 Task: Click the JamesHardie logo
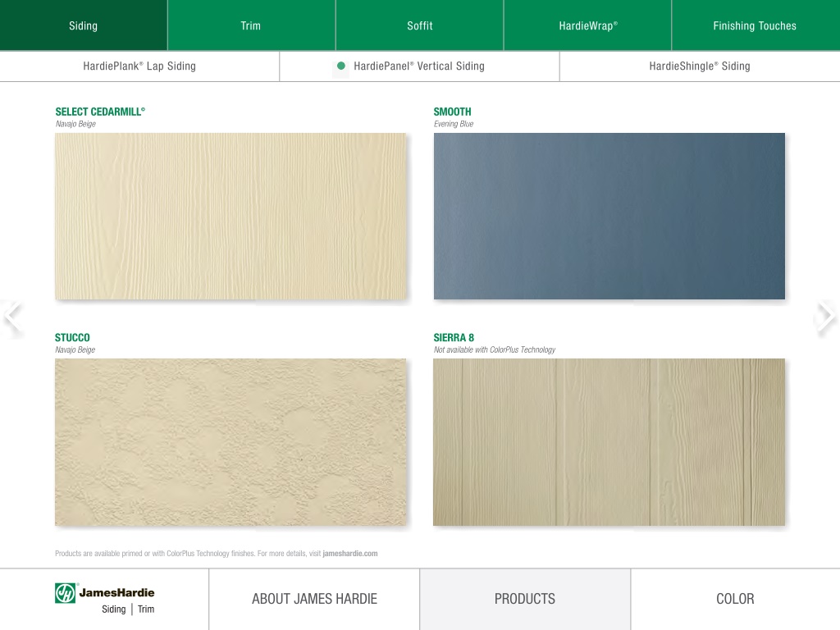[104, 598]
